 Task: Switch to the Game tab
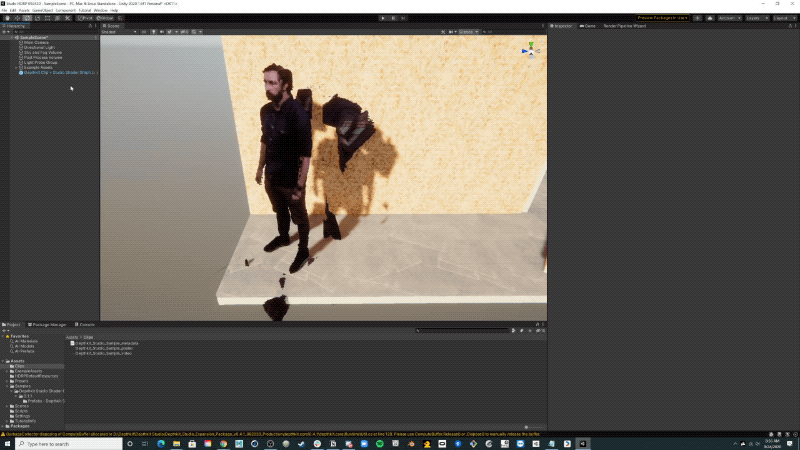point(588,26)
